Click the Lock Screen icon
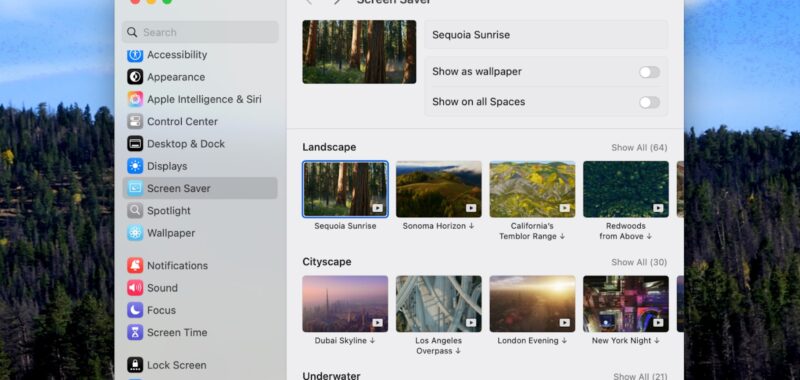This screenshot has width=800, height=380. click(135, 365)
